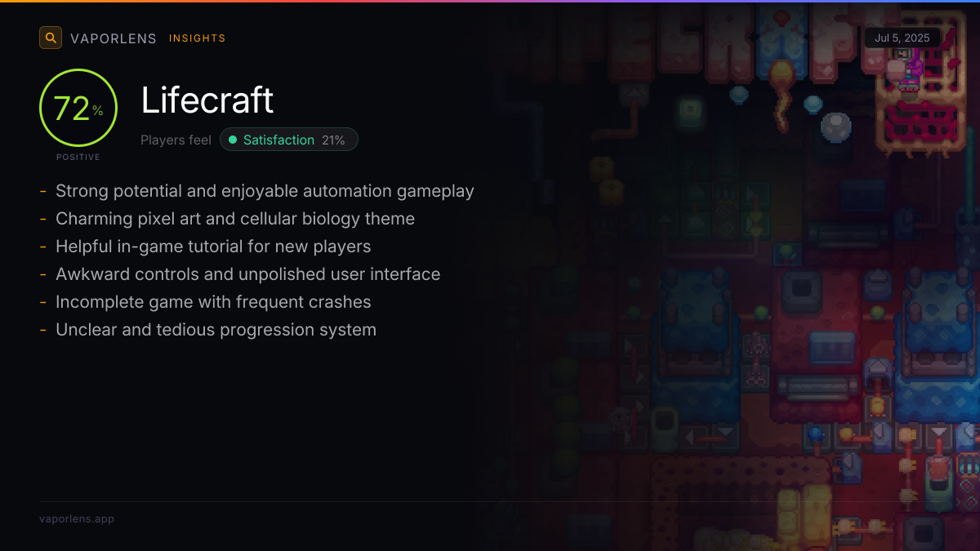Viewport: 980px width, 551px height.
Task: Click the 'Players feel' label text
Action: [x=176, y=140]
